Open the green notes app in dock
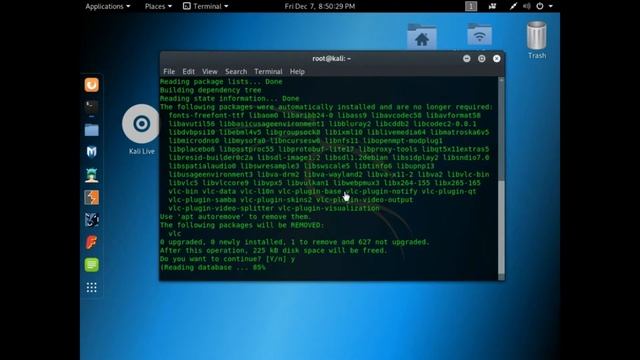 [91, 265]
